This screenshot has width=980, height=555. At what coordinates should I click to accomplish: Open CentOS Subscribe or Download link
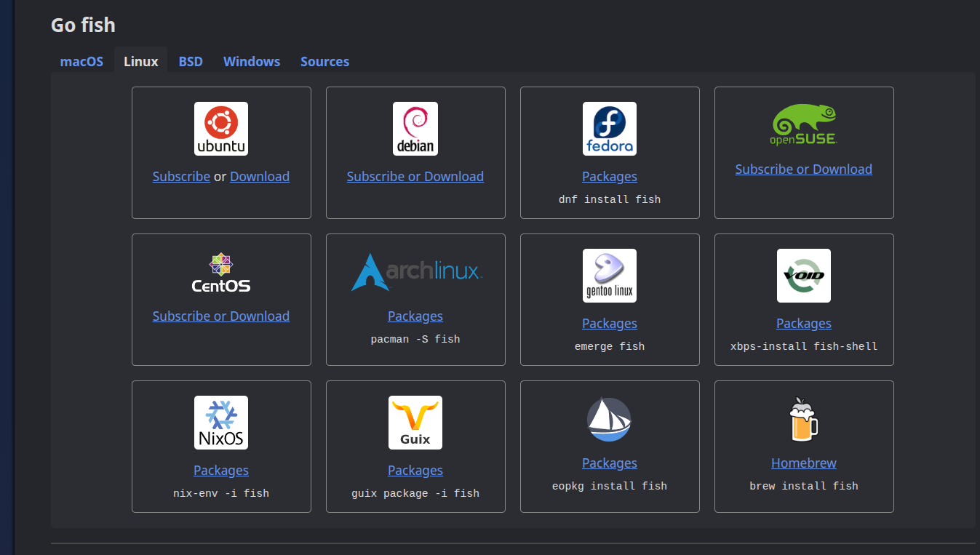221,316
